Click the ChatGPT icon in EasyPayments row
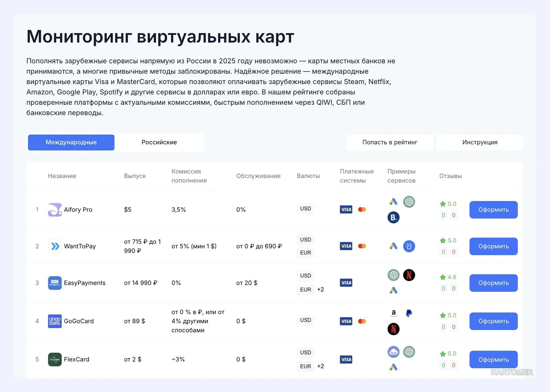The image size is (550, 392). [394, 275]
